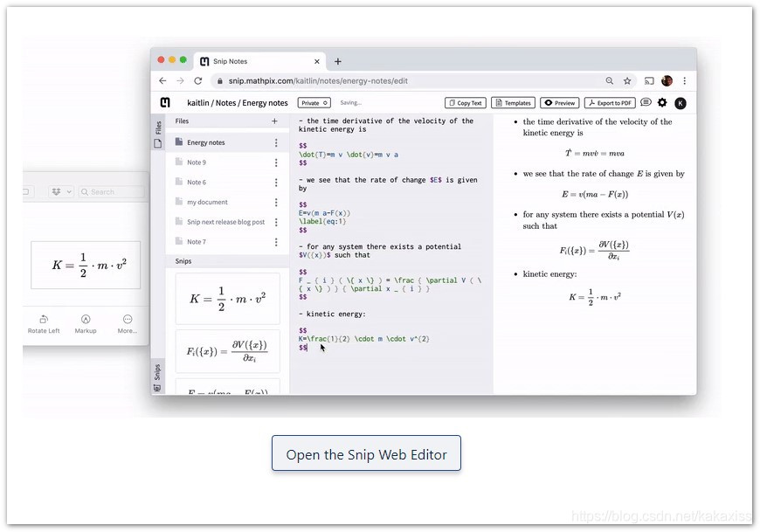This screenshot has width=760, height=532.
Task: Click the \label{eq:1} line in editor
Action: click(321, 221)
